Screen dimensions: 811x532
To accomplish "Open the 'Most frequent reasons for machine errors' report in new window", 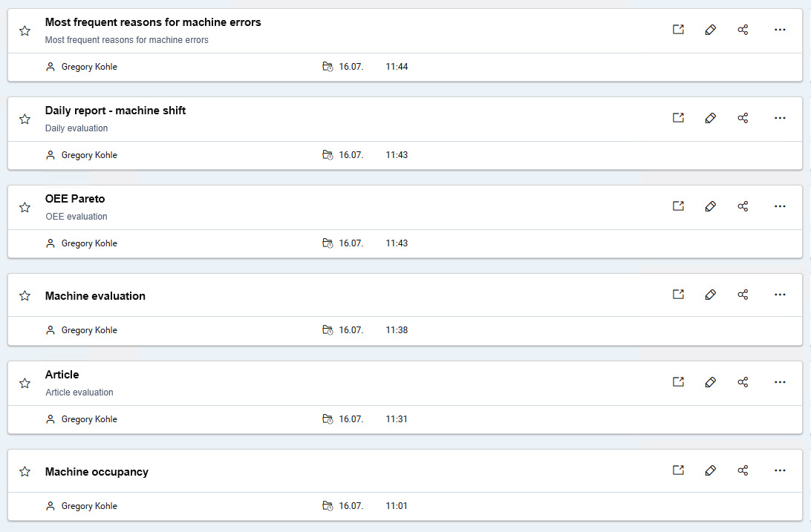I will pyautogui.click(x=677, y=30).
